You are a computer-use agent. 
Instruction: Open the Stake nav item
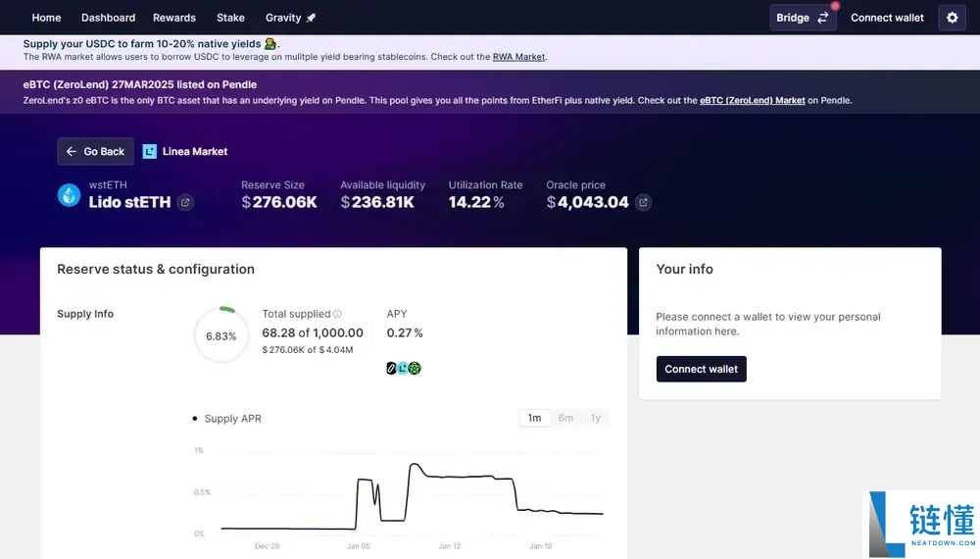230,18
